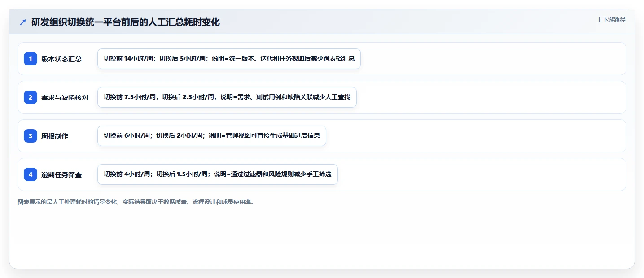Click the detail box starting 切换前 6小时/周
Image resolution: width=644 pixels, height=278 pixels.
(x=212, y=136)
